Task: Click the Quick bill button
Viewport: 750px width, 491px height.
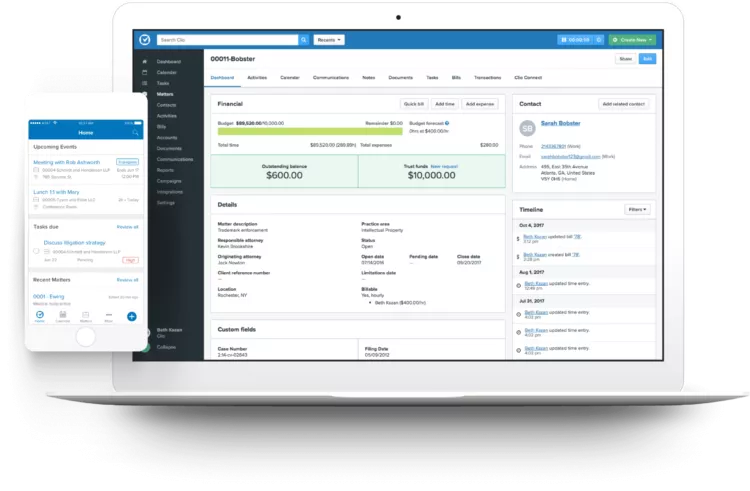Action: pyautogui.click(x=414, y=104)
